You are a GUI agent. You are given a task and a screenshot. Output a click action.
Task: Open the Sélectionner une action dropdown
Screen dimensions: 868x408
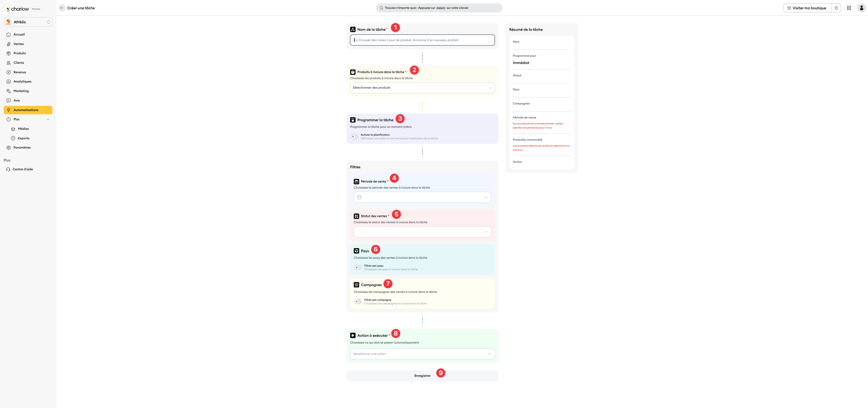pos(422,354)
